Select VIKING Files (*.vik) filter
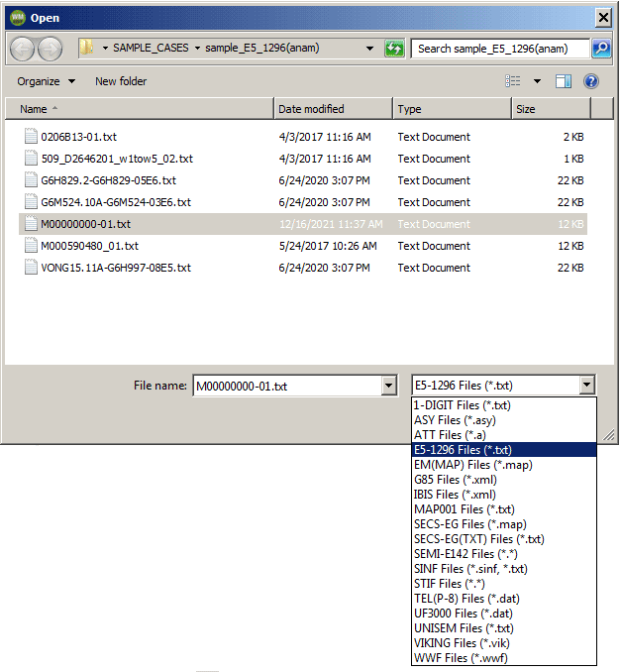621x672 pixels. tap(504, 643)
